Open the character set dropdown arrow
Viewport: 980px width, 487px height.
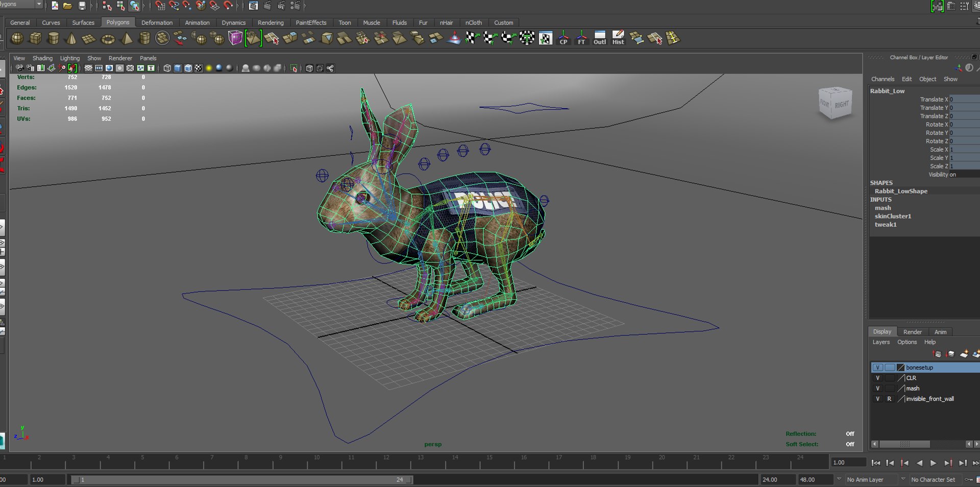pos(903,479)
